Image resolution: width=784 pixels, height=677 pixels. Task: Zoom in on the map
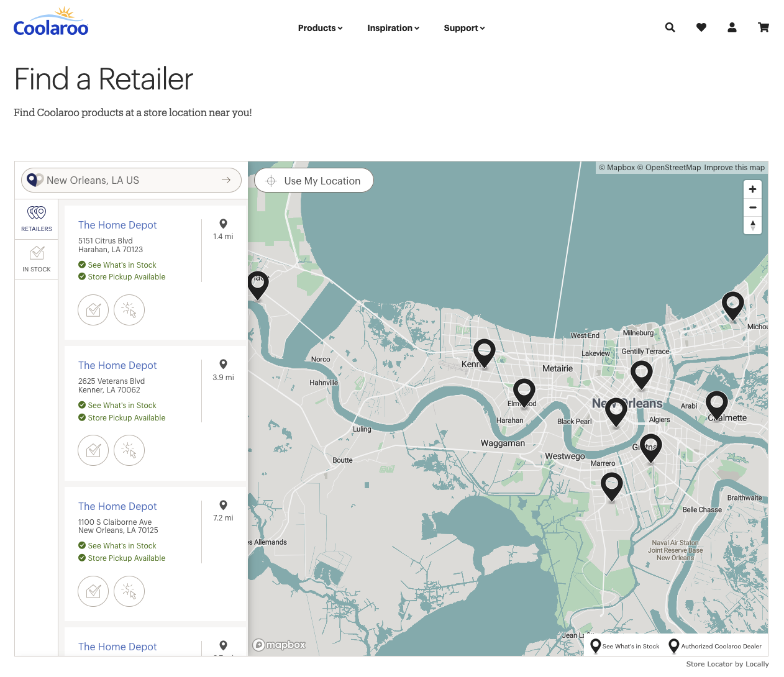point(752,189)
